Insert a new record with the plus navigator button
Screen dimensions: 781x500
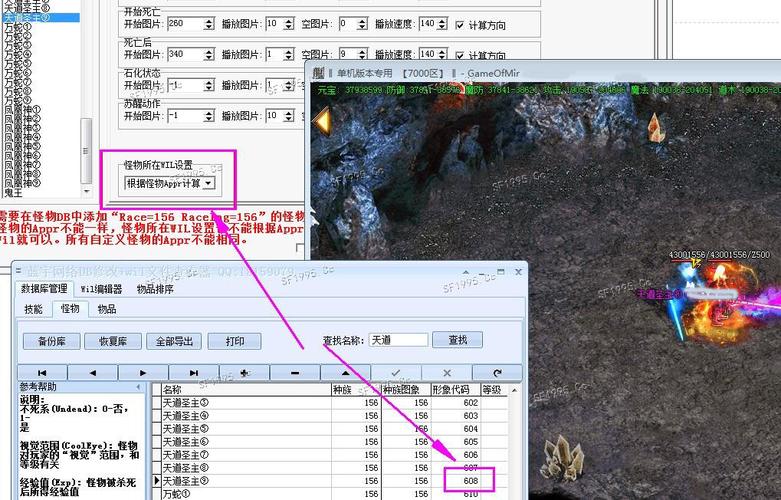(245, 373)
